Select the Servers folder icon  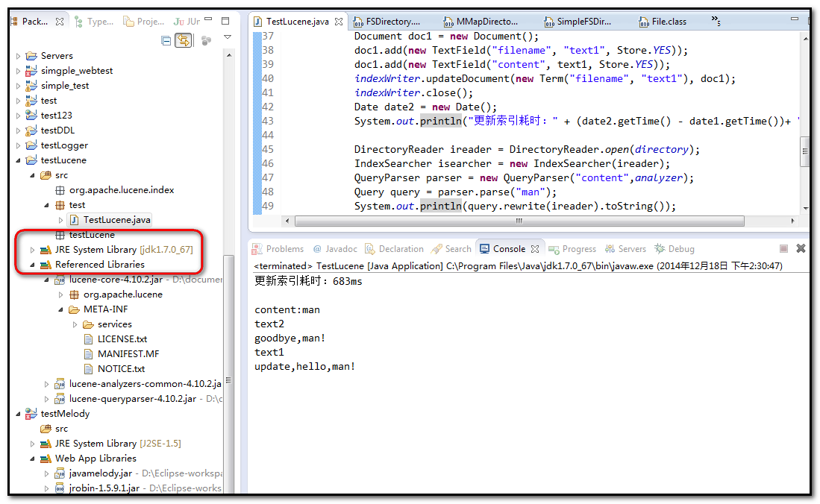click(31, 55)
